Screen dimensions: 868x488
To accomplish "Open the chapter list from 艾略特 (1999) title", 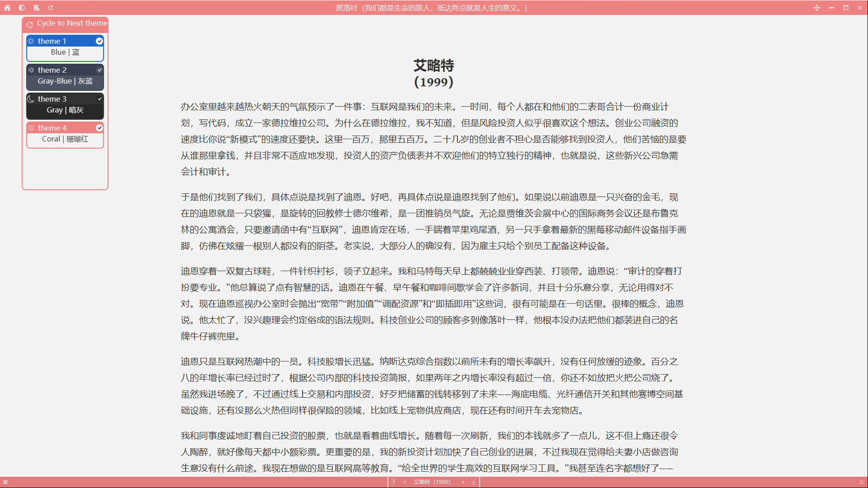I will (x=431, y=482).
